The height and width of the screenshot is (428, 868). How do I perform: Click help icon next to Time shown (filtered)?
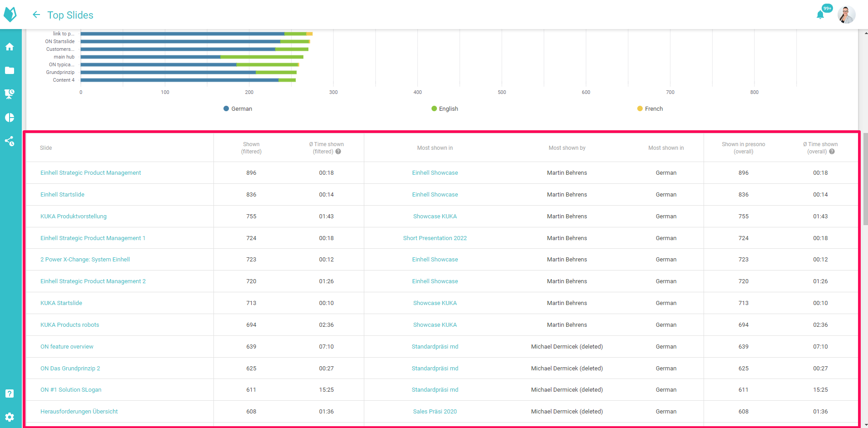(x=338, y=152)
